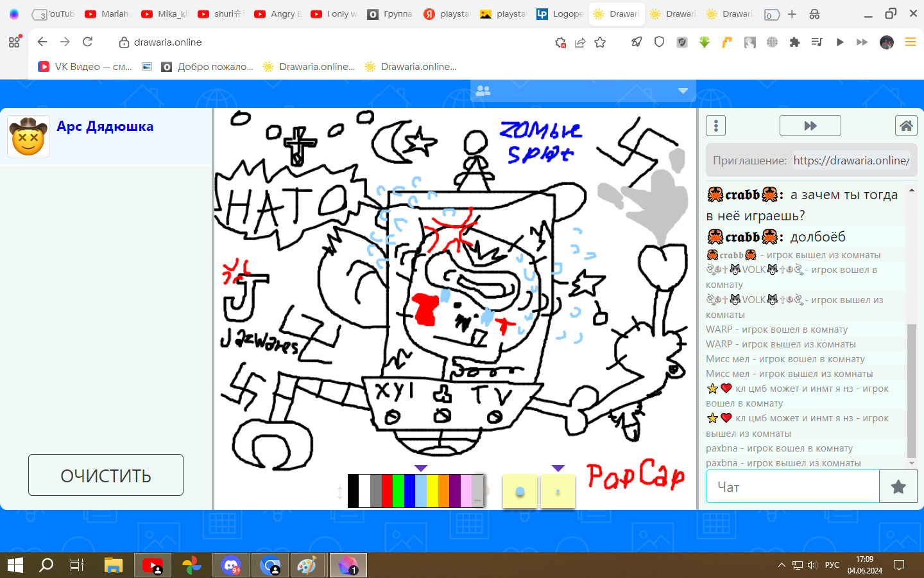Switch the РУС keyboard language
The image size is (924, 578).
click(x=832, y=565)
